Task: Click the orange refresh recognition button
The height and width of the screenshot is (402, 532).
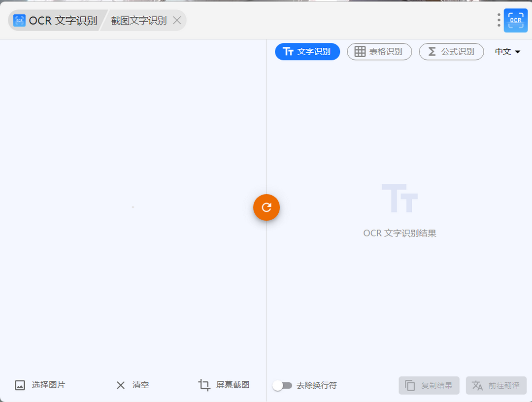Action: (266, 207)
